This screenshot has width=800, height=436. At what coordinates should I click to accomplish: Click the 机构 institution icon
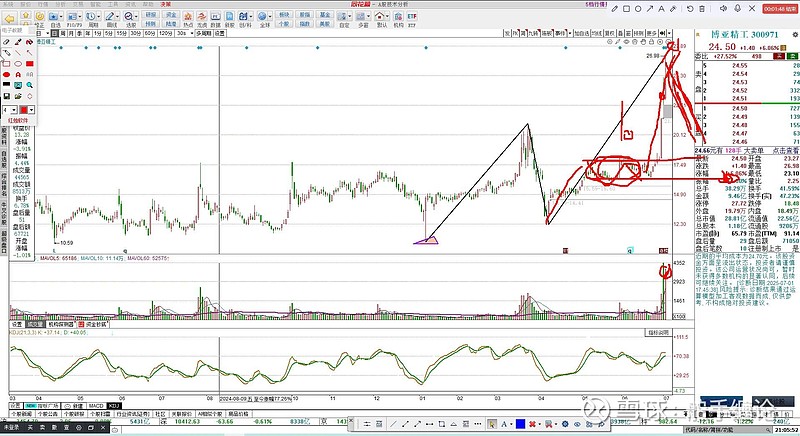[398, 16]
